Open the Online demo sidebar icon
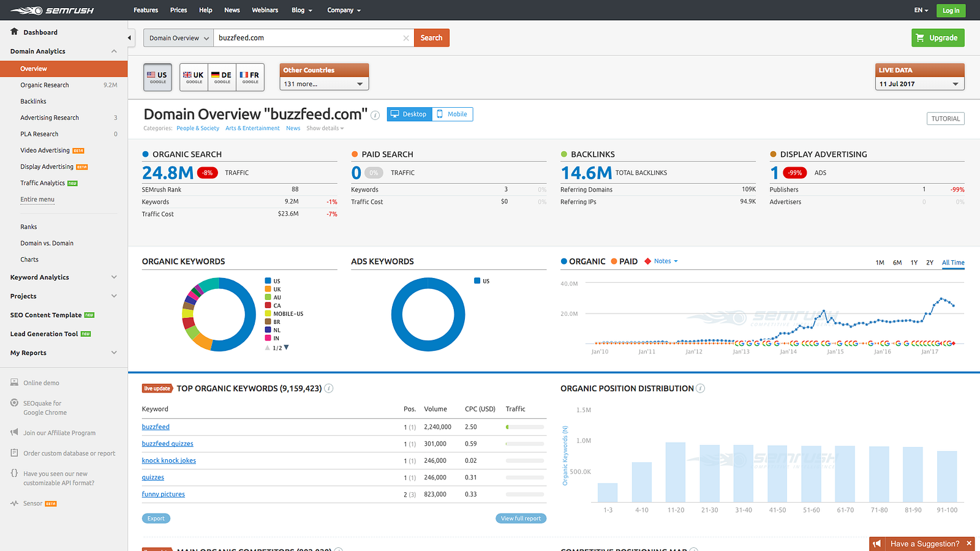Image resolution: width=980 pixels, height=551 pixels. pos(14,383)
